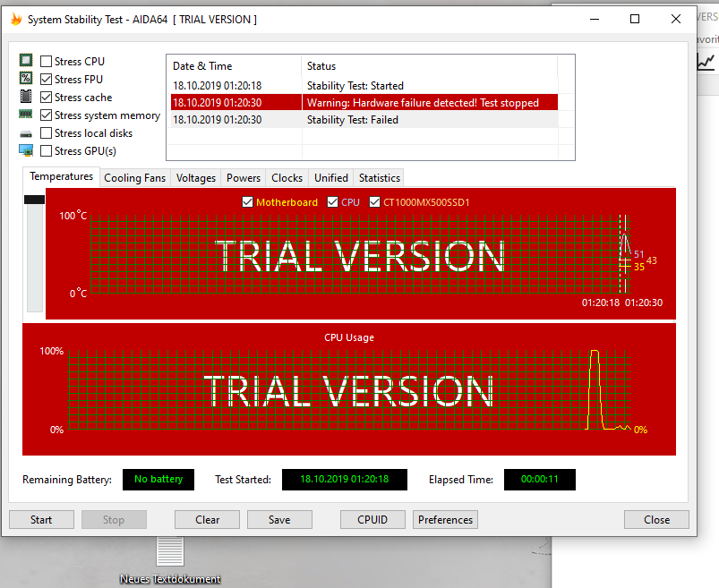The height and width of the screenshot is (588, 719).
Task: Minimize the System Stability Test window
Action: pyautogui.click(x=595, y=20)
